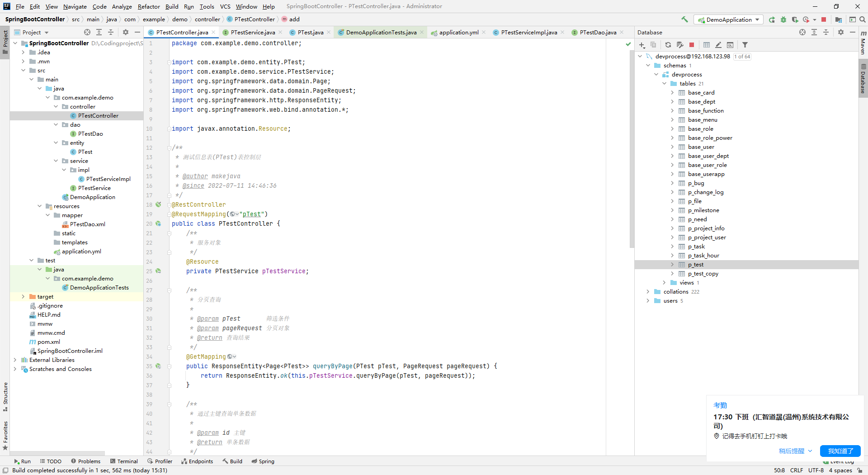868x475 pixels.
Task: Click the controller breadcrumb in navigation bar
Action: pos(208,19)
